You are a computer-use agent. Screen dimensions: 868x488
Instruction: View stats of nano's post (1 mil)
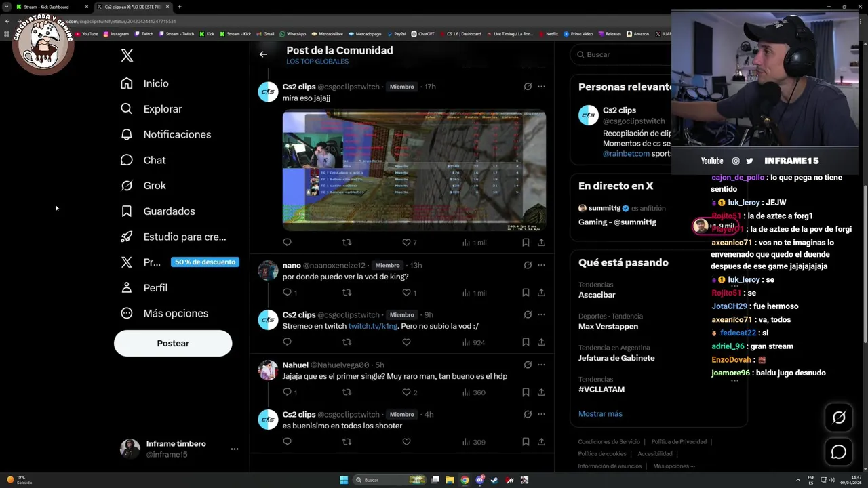click(x=475, y=293)
